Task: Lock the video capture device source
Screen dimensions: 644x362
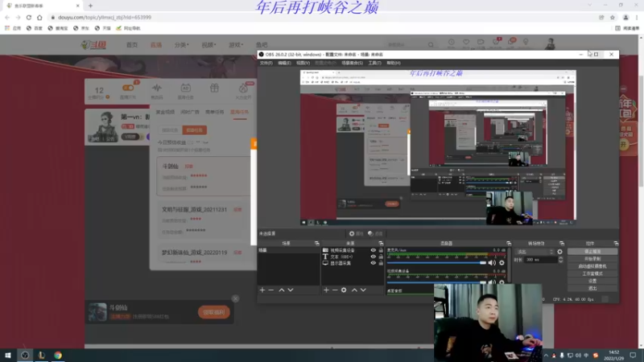Action: click(x=381, y=250)
